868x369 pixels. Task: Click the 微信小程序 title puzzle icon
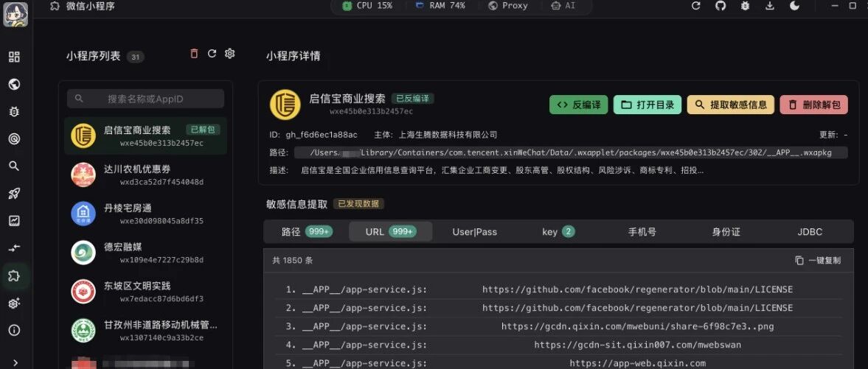(x=55, y=6)
